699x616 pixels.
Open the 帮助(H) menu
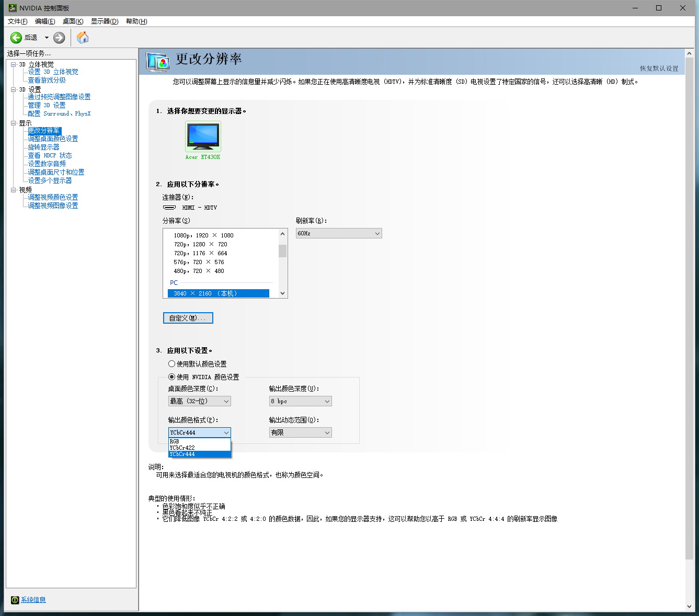click(x=136, y=21)
